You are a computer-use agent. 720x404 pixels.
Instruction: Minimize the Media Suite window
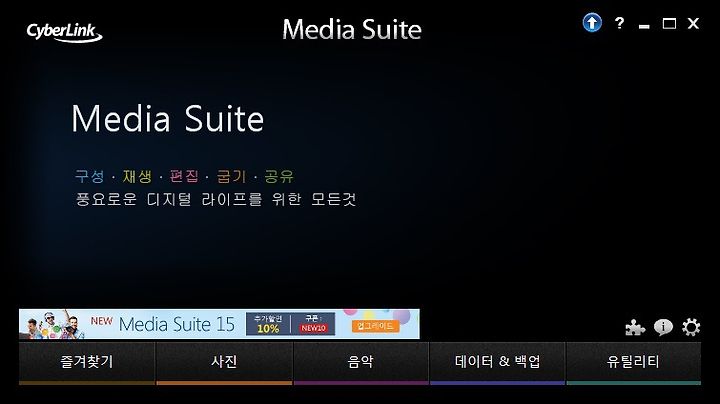click(644, 26)
